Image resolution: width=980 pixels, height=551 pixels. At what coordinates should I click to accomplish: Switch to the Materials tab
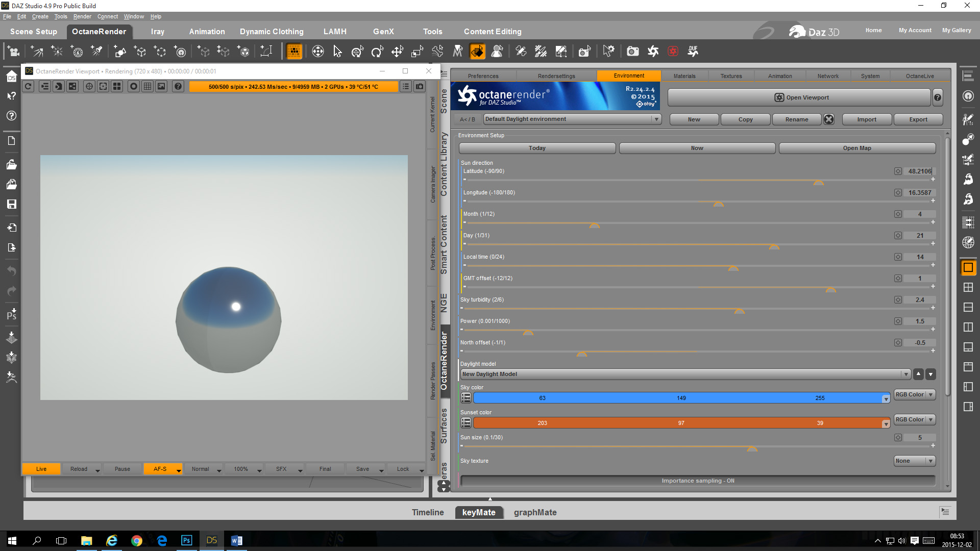[x=684, y=76]
